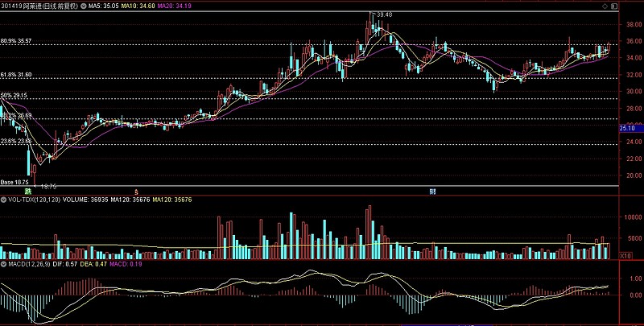Expand the MACD(12,26,9) indicator dropdown arrow
Image resolution: width=644 pixels, height=326 pixels.
coord(3,264)
